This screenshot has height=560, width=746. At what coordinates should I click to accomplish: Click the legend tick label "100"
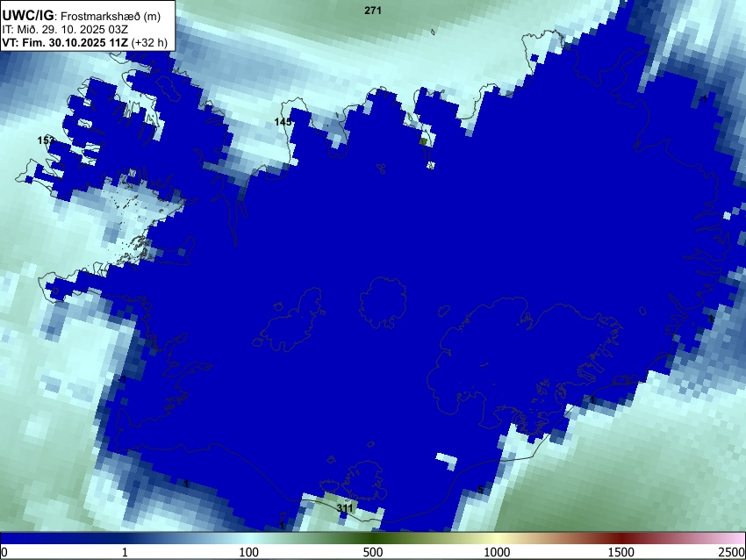(x=248, y=552)
